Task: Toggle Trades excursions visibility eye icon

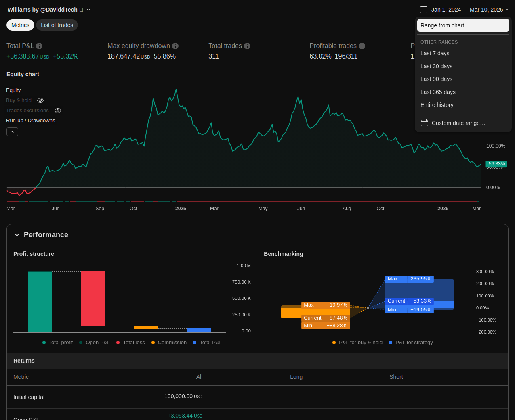Action: point(58,111)
